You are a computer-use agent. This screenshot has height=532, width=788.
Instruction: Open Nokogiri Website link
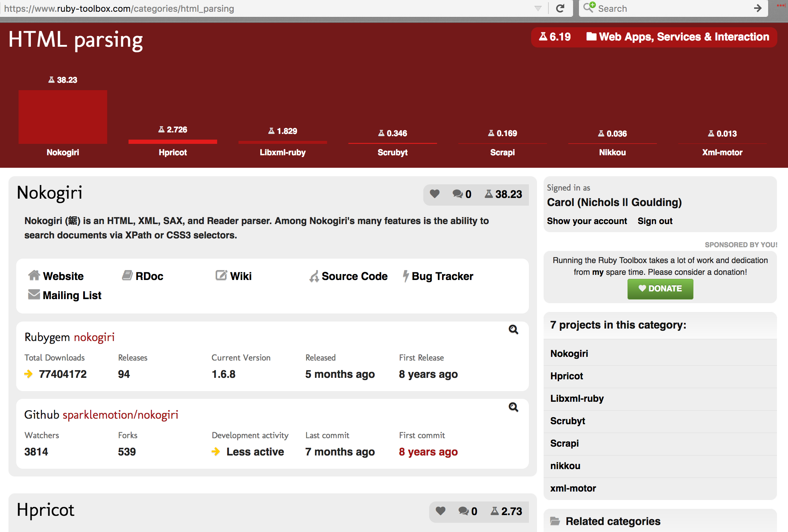point(56,276)
